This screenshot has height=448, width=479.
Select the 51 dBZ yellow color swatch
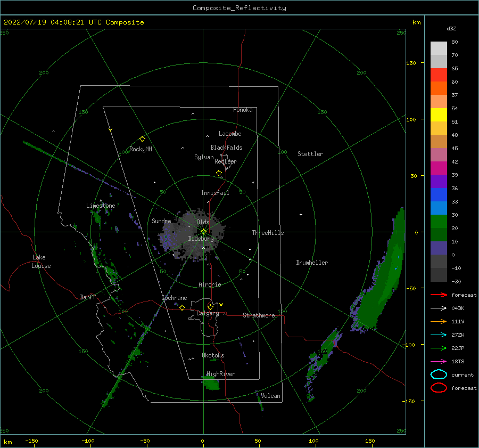tap(439, 115)
